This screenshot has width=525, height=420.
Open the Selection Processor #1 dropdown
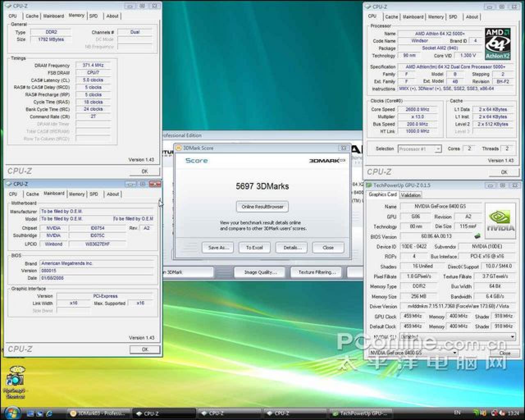[420, 149]
